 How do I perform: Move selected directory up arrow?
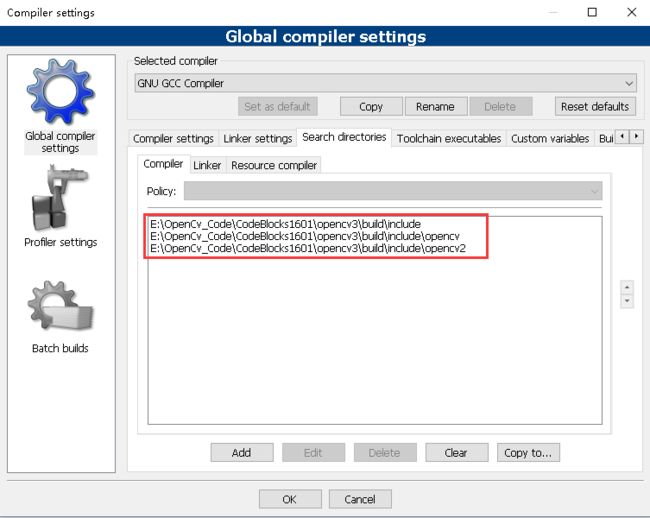(x=627, y=287)
